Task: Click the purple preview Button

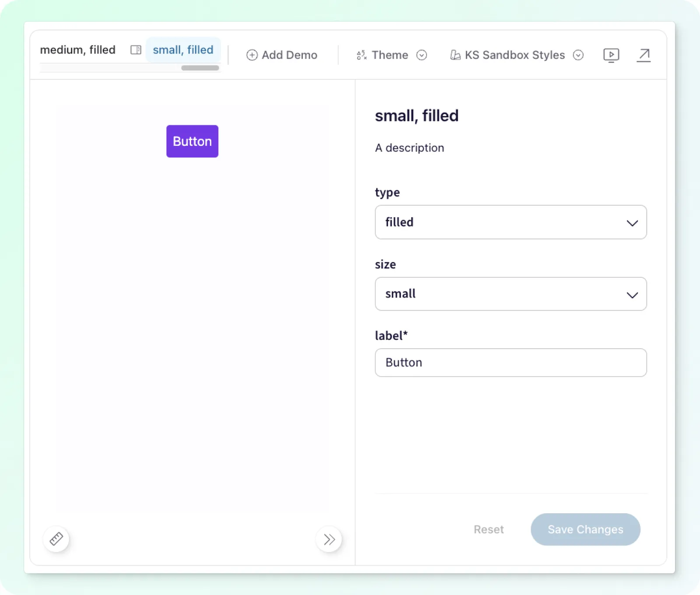Action: pos(192,141)
